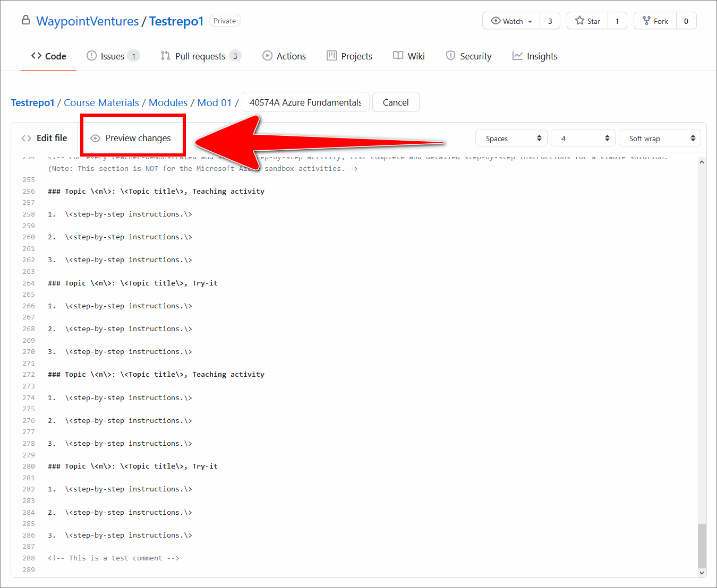This screenshot has height=588, width=717.
Task: Click line number 289 in the gutter
Action: tap(29, 570)
